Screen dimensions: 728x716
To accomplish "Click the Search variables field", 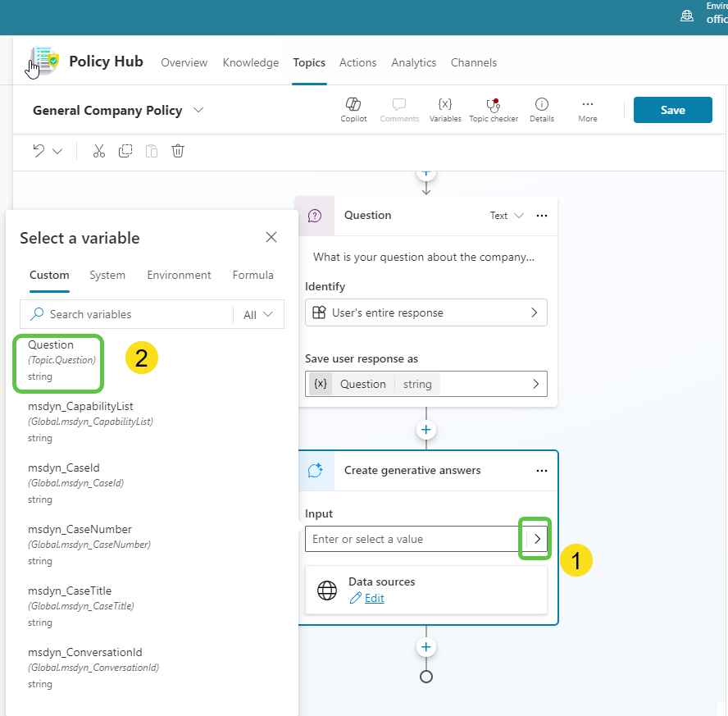I will [131, 314].
